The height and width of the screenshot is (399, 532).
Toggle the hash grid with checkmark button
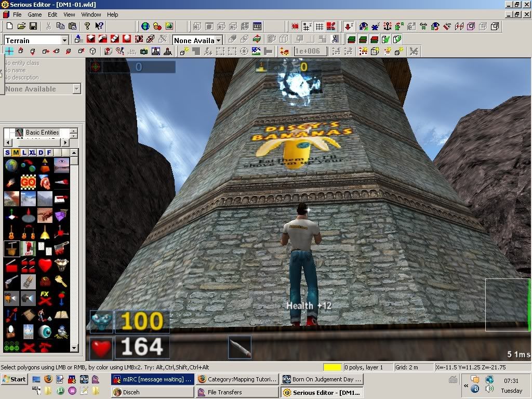coord(308,26)
